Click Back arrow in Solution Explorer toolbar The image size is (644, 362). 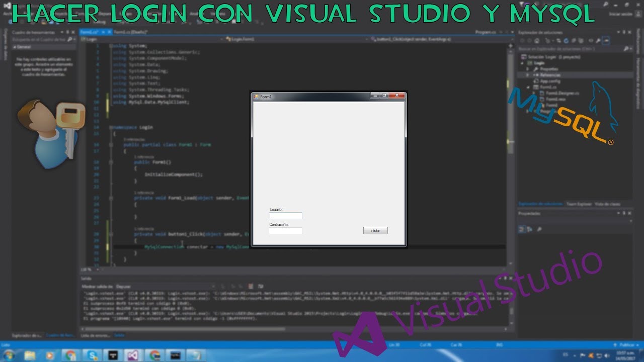coord(522,41)
